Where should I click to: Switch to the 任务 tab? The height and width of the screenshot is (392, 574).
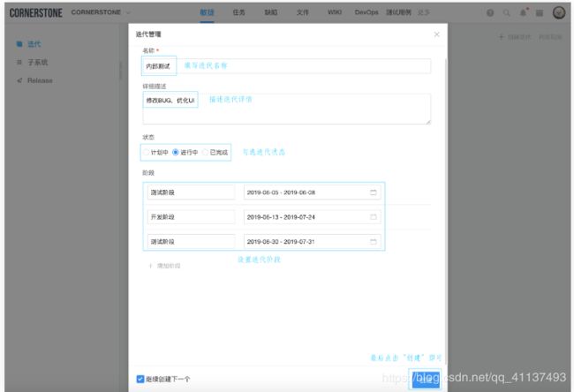pos(238,12)
